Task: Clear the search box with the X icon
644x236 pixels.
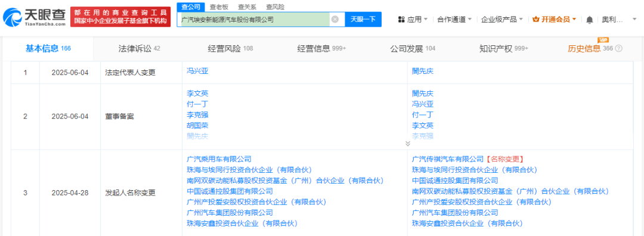Action: (x=335, y=19)
